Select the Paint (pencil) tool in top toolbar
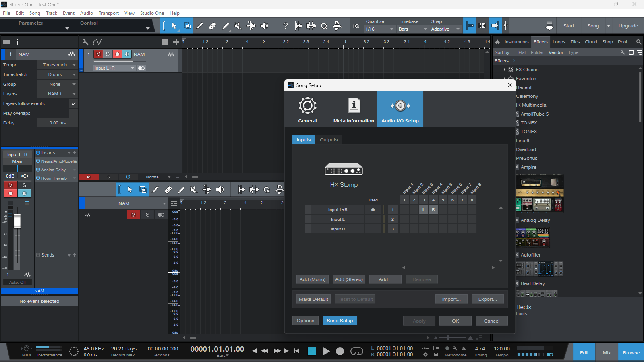644x362 pixels. pos(199,26)
